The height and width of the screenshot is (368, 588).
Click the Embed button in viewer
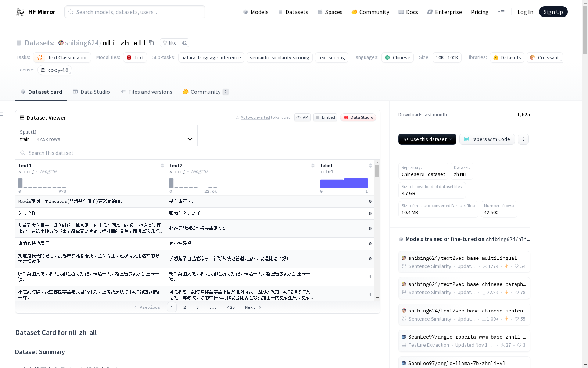pos(325,117)
